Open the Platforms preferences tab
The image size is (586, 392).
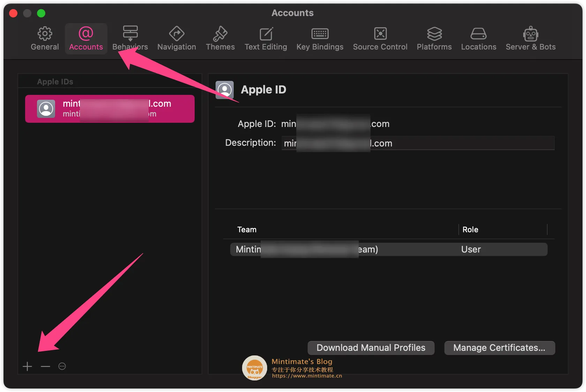(x=434, y=38)
